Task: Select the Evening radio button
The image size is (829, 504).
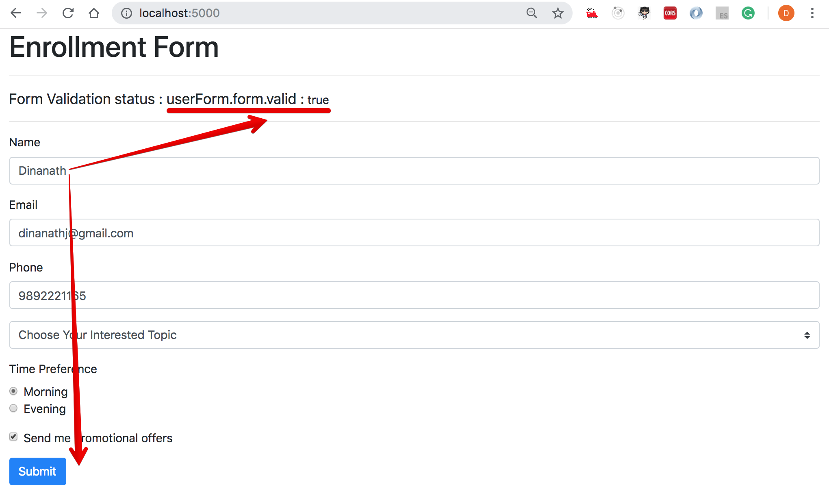Action: tap(13, 408)
